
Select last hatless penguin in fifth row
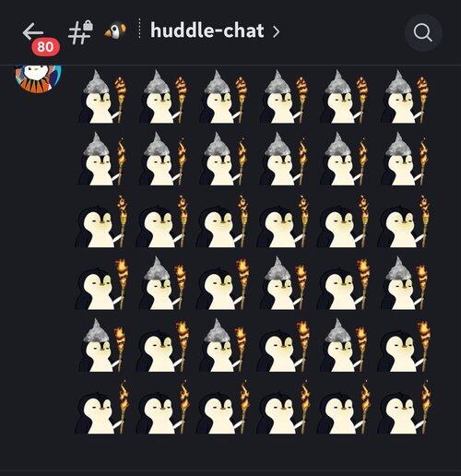(404, 346)
